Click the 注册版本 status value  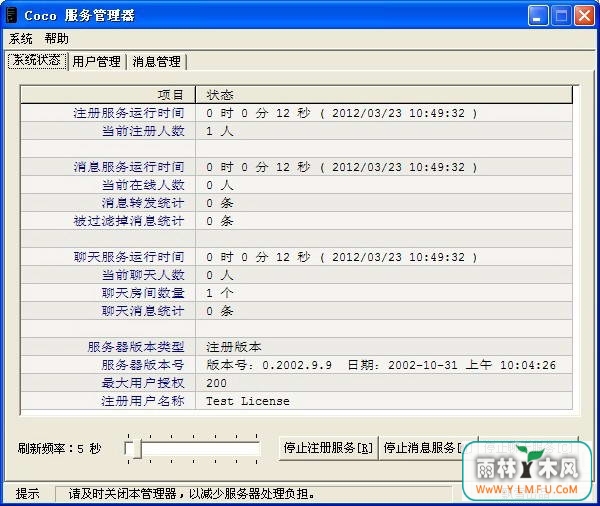[x=234, y=347]
